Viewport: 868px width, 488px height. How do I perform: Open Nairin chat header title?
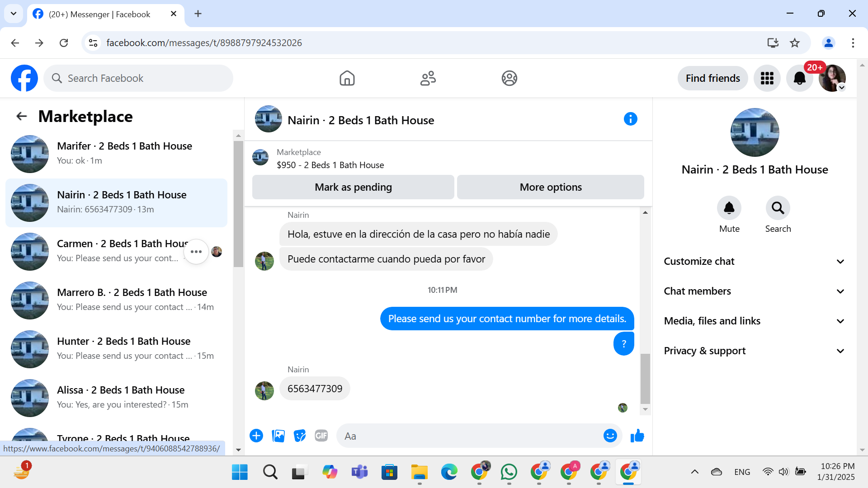coord(361,120)
